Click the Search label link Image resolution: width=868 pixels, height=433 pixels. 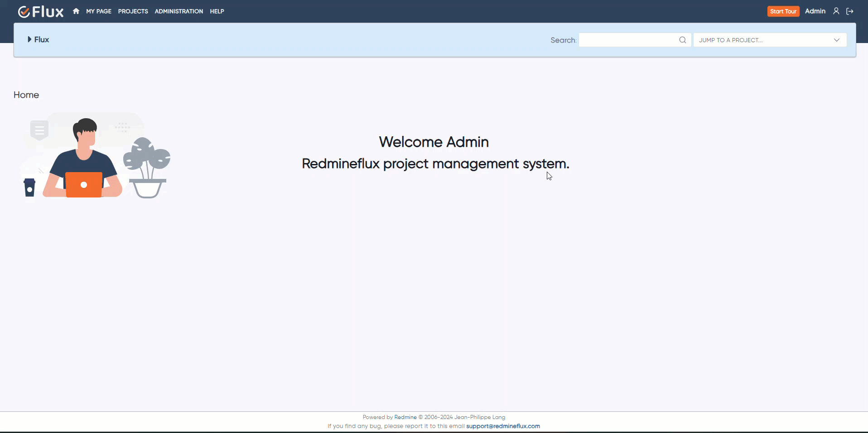coord(563,40)
